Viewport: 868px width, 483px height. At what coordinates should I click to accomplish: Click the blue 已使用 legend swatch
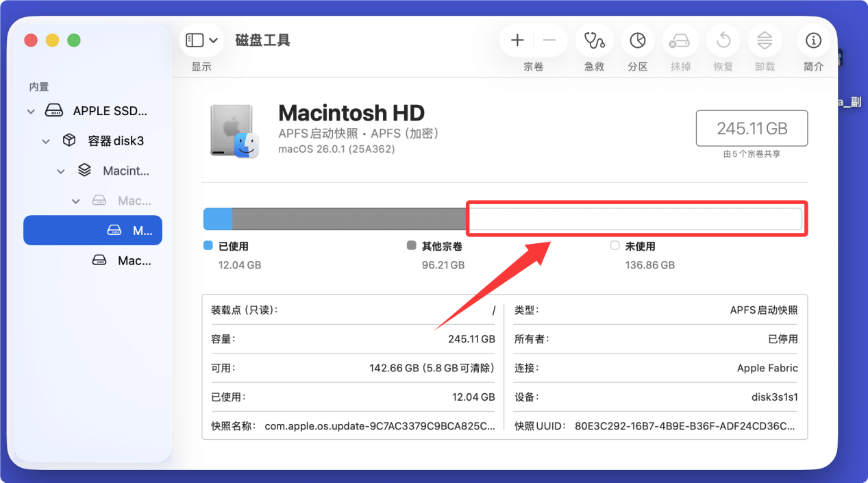pyautogui.click(x=207, y=245)
